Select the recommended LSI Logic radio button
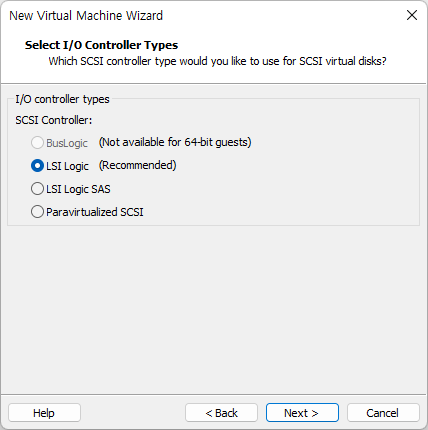428x430 pixels. [37, 166]
